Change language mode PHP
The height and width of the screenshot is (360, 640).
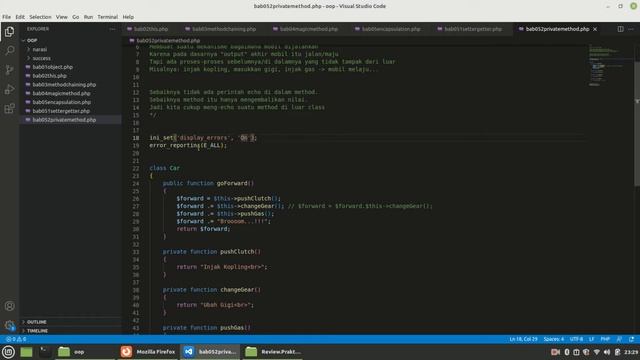pyautogui.click(x=605, y=339)
